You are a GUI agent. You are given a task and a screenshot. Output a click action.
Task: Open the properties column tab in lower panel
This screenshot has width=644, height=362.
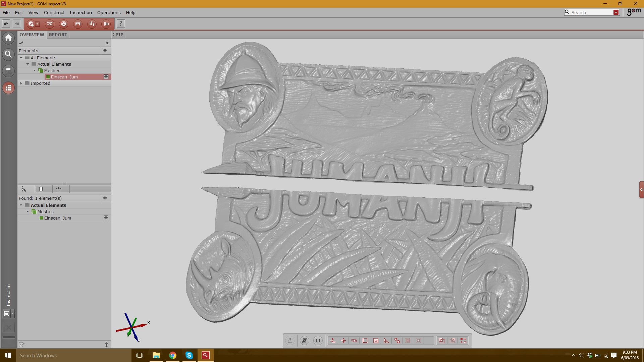[41, 189]
